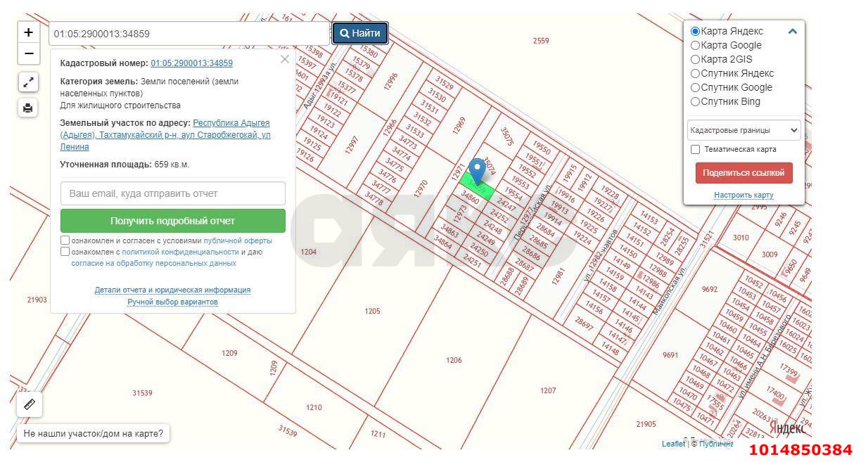This screenshot has height=462, width=868.
Task: Open Ручной выбор вариантов link
Action: (172, 302)
